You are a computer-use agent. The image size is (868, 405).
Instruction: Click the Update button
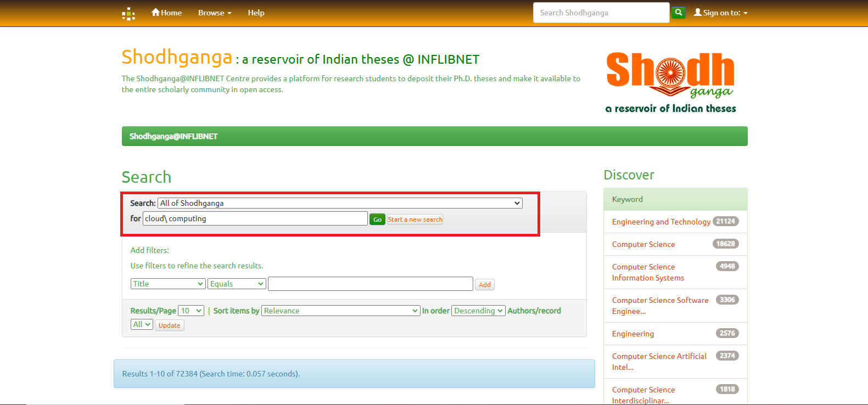[x=169, y=325]
